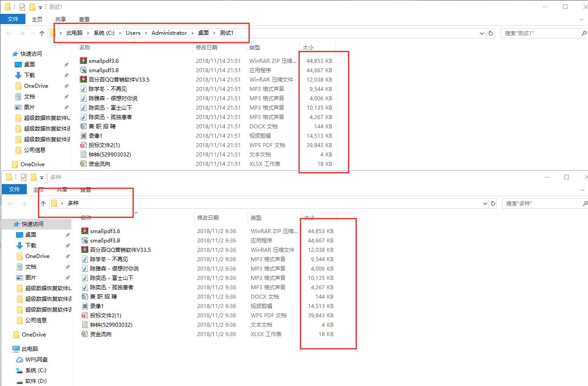Image resolution: width=588 pixels, height=386 pixels.
Task: Open the address history dropdown in 多种 window
Action: (x=485, y=203)
